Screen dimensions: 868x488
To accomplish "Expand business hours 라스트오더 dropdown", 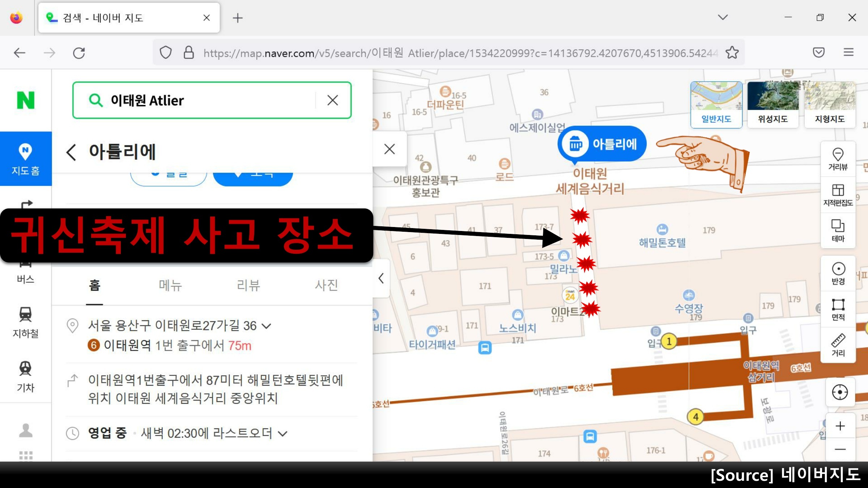I will [x=283, y=433].
